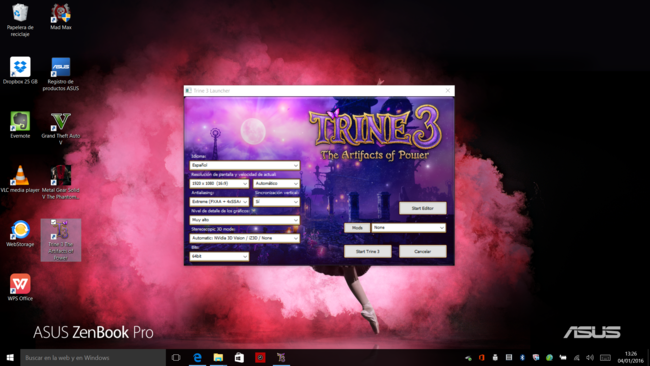650x366 pixels.
Task: Open the Evernote desktop shortcut
Action: [x=20, y=124]
